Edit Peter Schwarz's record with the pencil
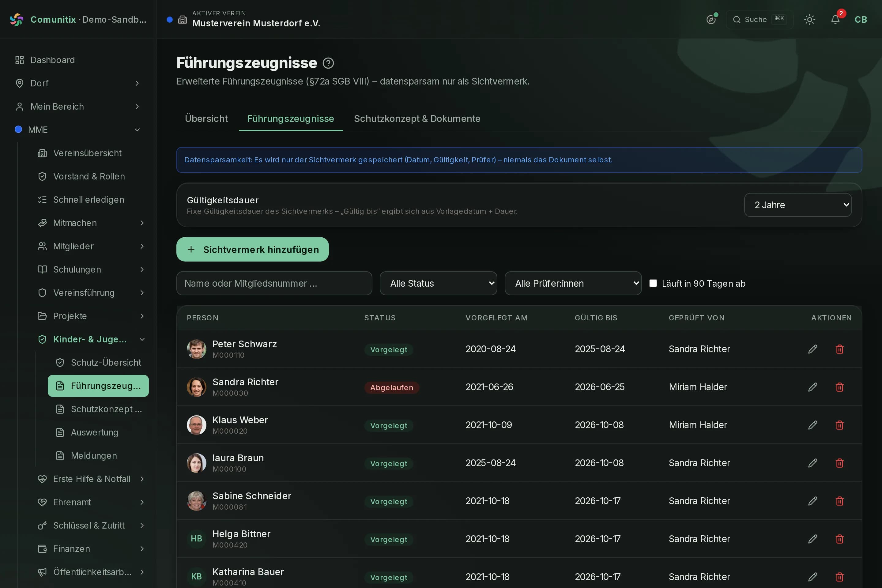882x588 pixels. (812, 349)
